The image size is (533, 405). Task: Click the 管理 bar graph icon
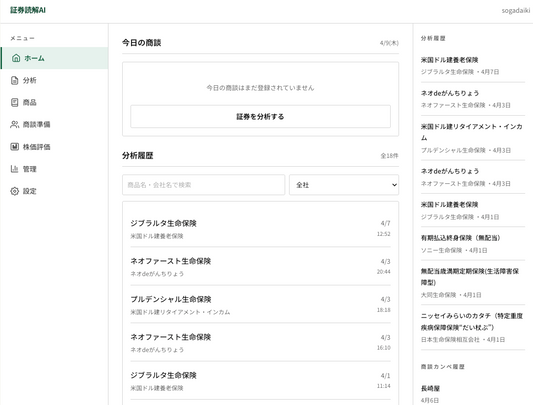tap(14, 169)
